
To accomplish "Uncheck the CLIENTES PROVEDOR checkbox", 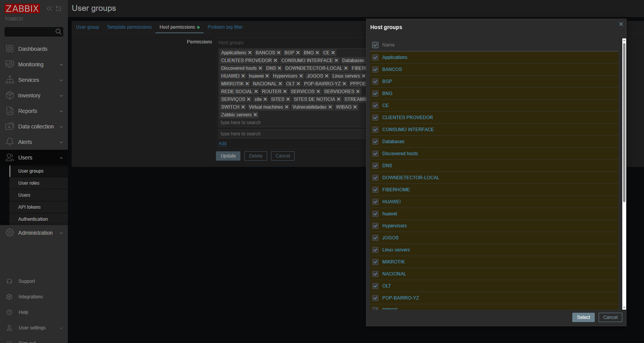I will (375, 118).
